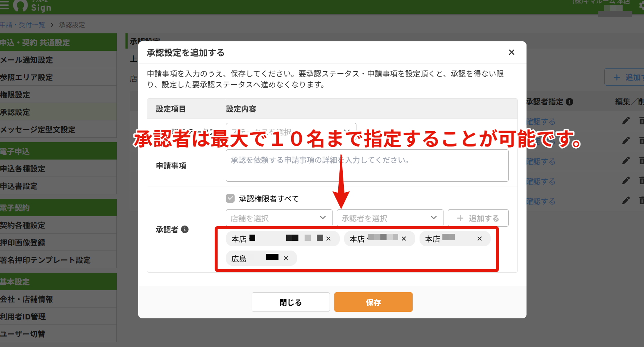The width and height of the screenshot is (644, 347).
Task: Click 申込・契約 共通設定 section header
Action: coord(58,42)
